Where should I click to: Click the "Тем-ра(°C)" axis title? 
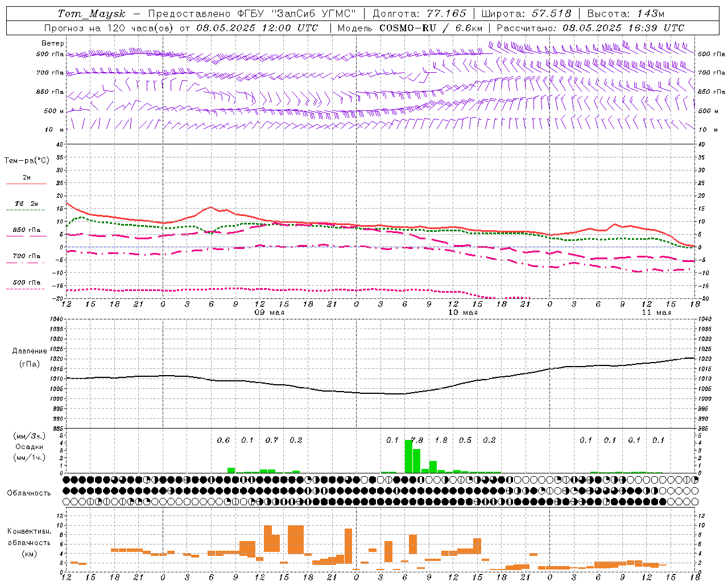[x=27, y=161]
